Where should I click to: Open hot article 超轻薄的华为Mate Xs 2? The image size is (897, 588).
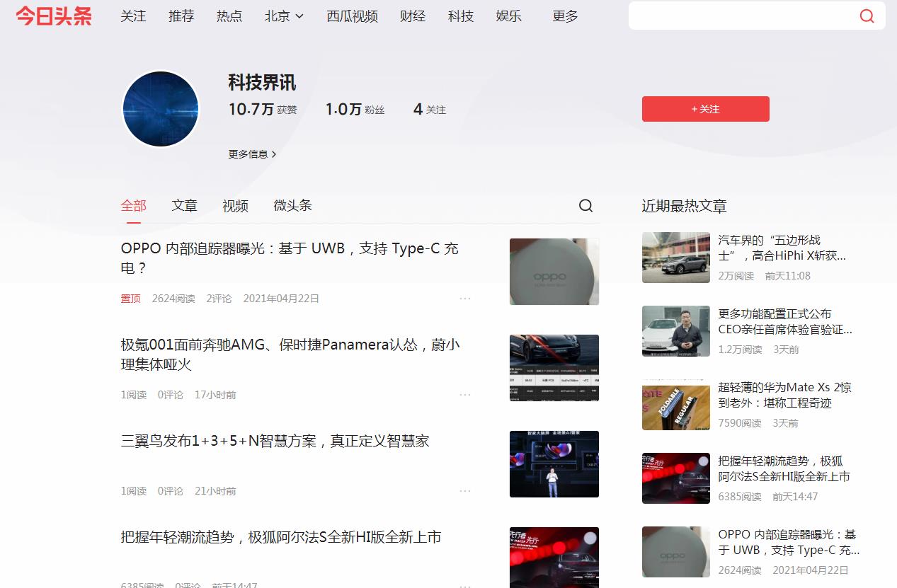click(x=785, y=395)
